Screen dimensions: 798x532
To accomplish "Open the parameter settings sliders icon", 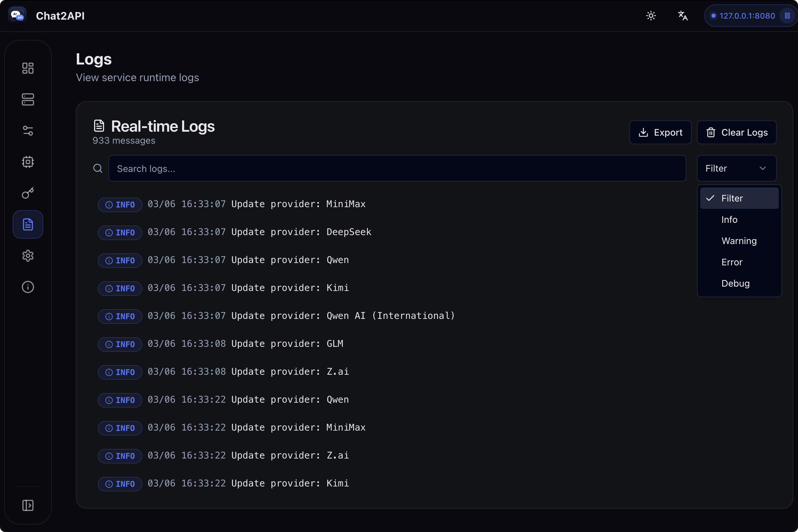I will tap(28, 131).
